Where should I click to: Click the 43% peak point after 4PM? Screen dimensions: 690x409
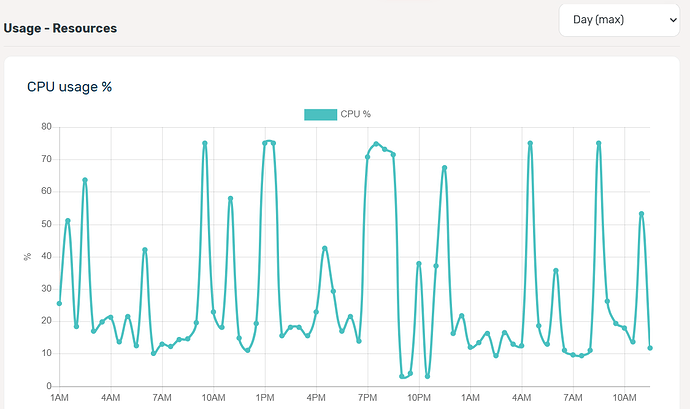tap(325, 248)
